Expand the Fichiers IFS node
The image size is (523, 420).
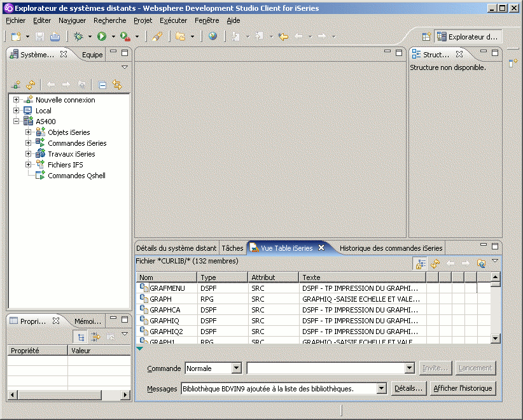[x=29, y=164]
